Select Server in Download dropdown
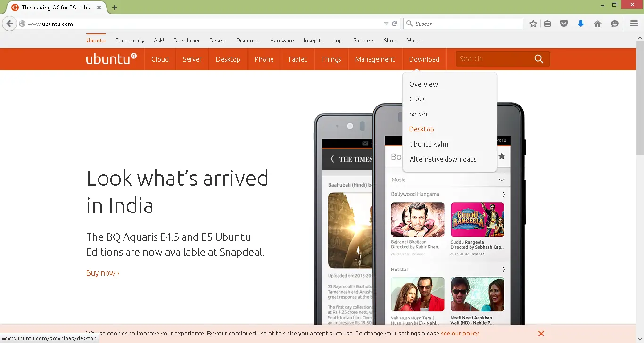The image size is (644, 343). point(419,114)
